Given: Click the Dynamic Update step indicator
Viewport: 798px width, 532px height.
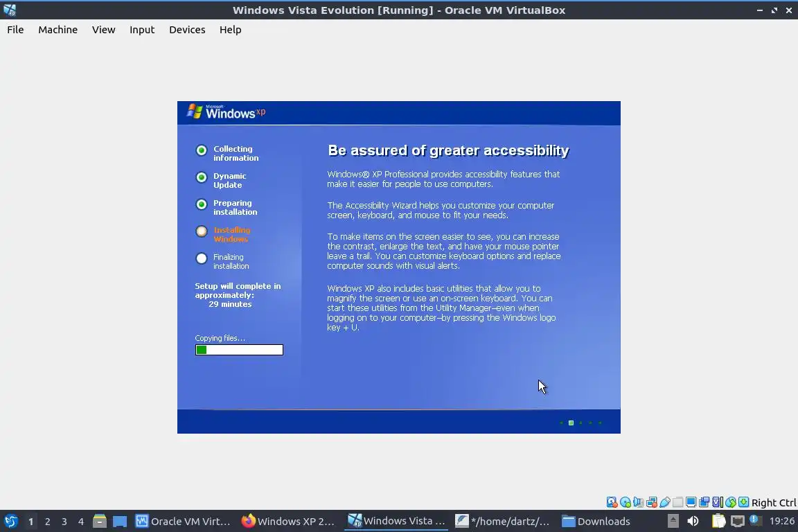Looking at the screenshot, I should pyautogui.click(x=202, y=177).
